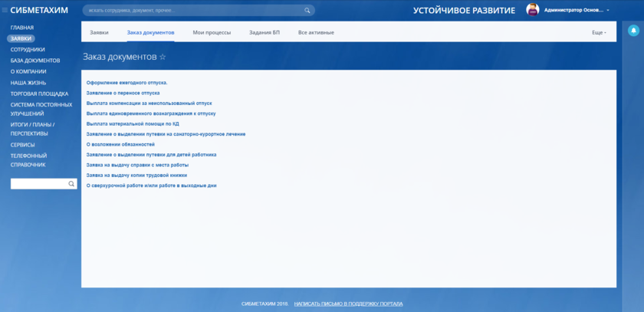The height and width of the screenshot is (312, 644).
Task: Open Выплата единовременного вознаграждения к отпуску
Action: (x=151, y=113)
